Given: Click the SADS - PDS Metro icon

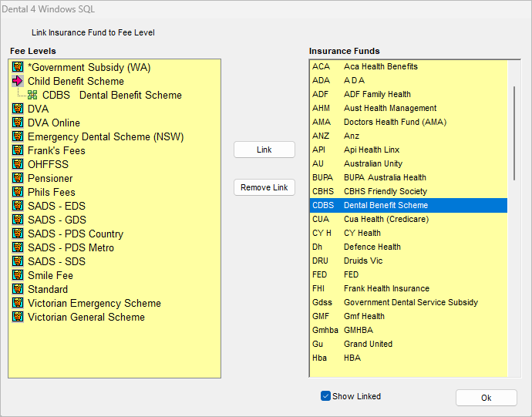Looking at the screenshot, I should point(18,247).
